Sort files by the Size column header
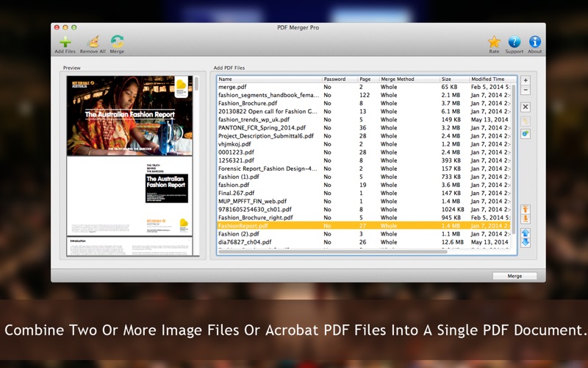Image resolution: width=588 pixels, height=368 pixels. (453, 79)
